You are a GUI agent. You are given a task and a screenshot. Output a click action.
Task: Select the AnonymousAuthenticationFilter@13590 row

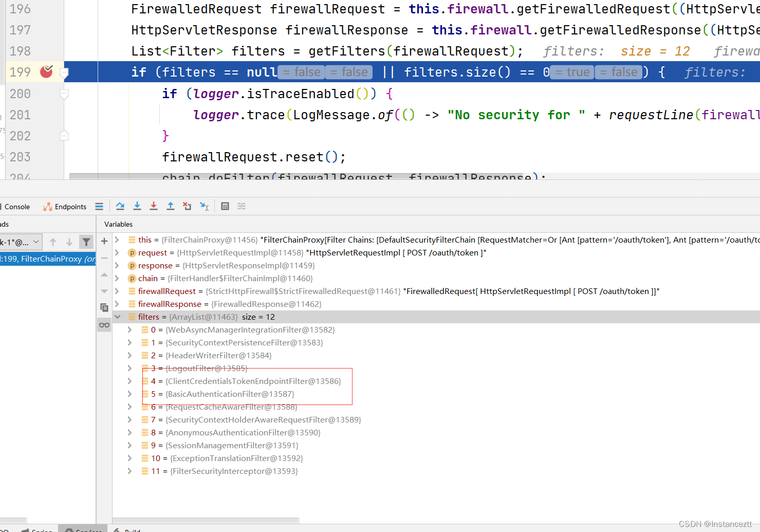[436, 432]
